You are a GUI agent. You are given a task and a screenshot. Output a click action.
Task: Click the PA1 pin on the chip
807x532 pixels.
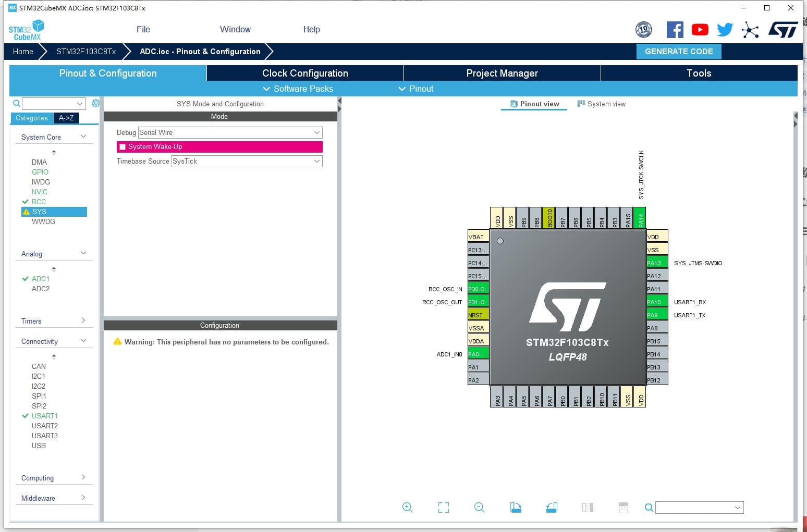[x=479, y=367]
